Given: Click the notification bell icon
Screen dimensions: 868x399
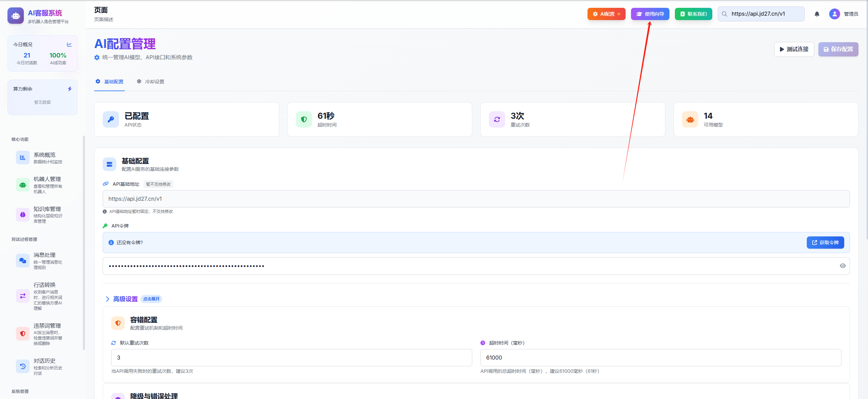Looking at the screenshot, I should click(x=817, y=14).
